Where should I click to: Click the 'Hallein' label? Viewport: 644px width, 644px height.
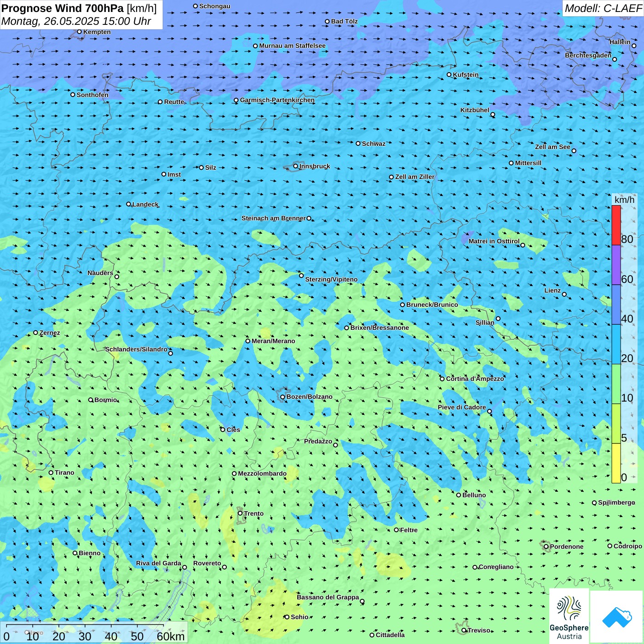click(x=620, y=42)
